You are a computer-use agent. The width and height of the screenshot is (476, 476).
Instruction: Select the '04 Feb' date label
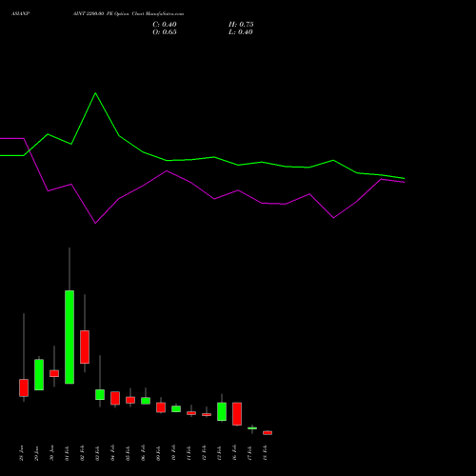pyautogui.click(x=113, y=453)
